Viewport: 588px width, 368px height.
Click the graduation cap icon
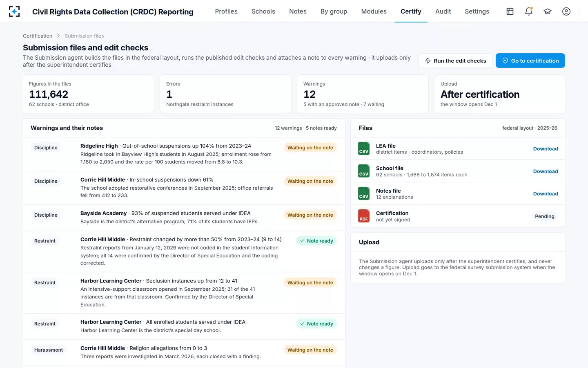point(548,11)
